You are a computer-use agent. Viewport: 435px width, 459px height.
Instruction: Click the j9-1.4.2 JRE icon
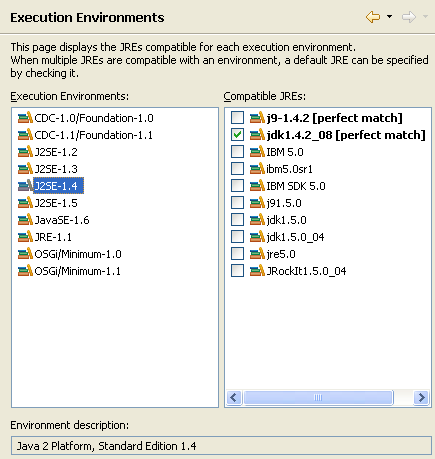257,118
